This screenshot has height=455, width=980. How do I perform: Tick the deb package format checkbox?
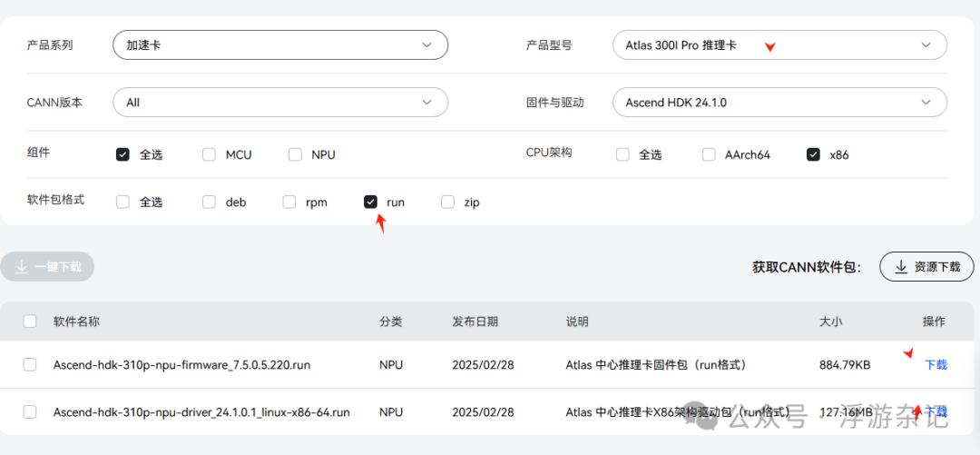pos(209,202)
